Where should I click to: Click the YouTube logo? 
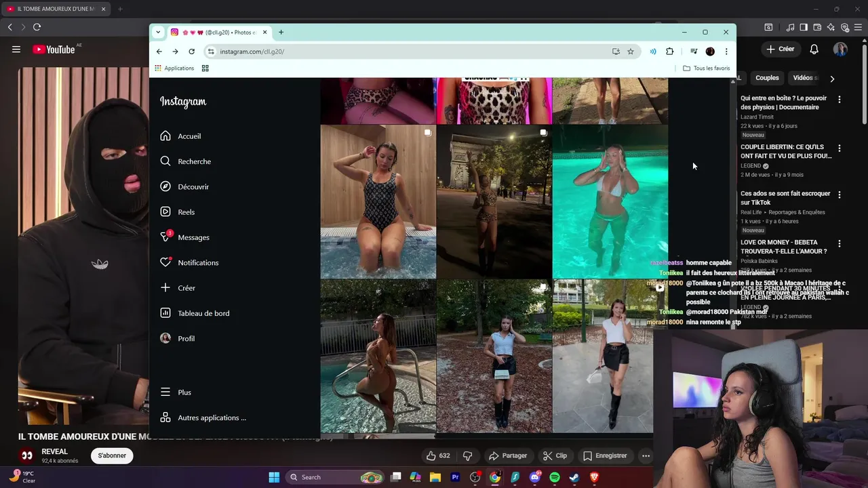(54, 49)
